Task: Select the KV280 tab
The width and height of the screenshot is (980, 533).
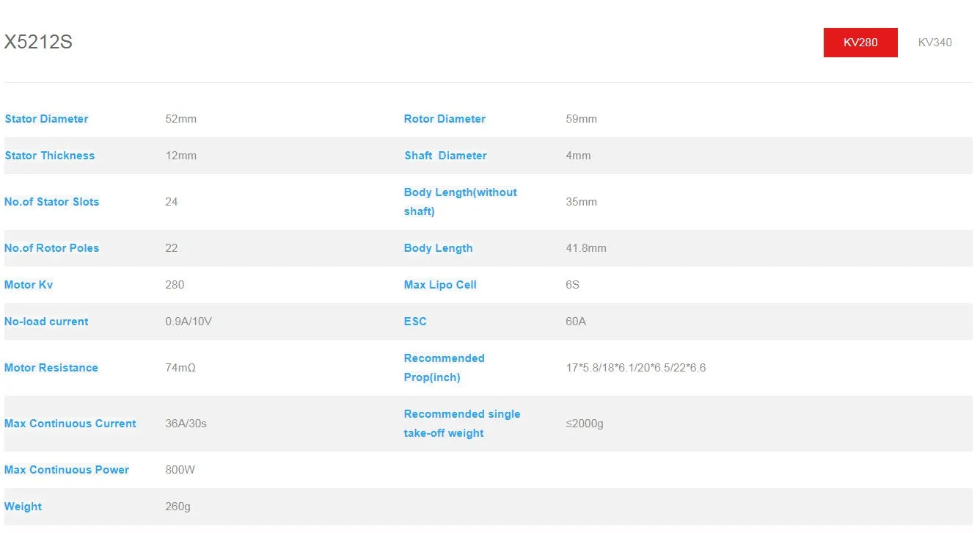Action: tap(860, 43)
